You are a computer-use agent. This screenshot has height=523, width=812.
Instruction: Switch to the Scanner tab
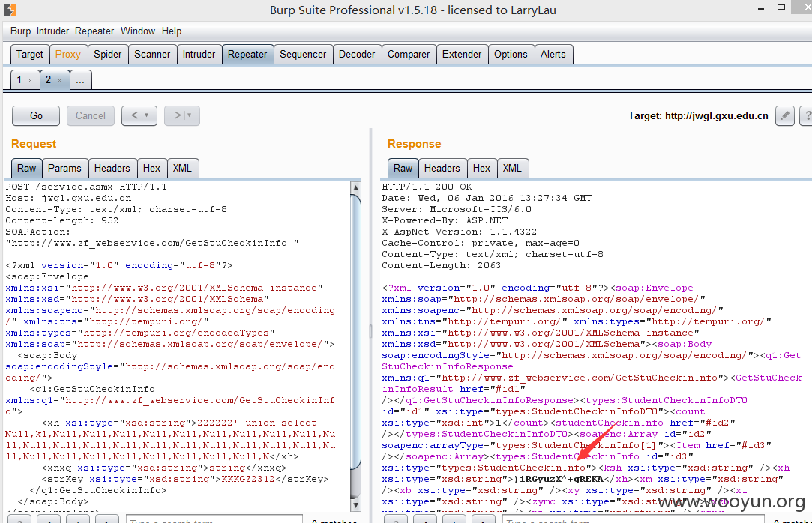point(152,54)
